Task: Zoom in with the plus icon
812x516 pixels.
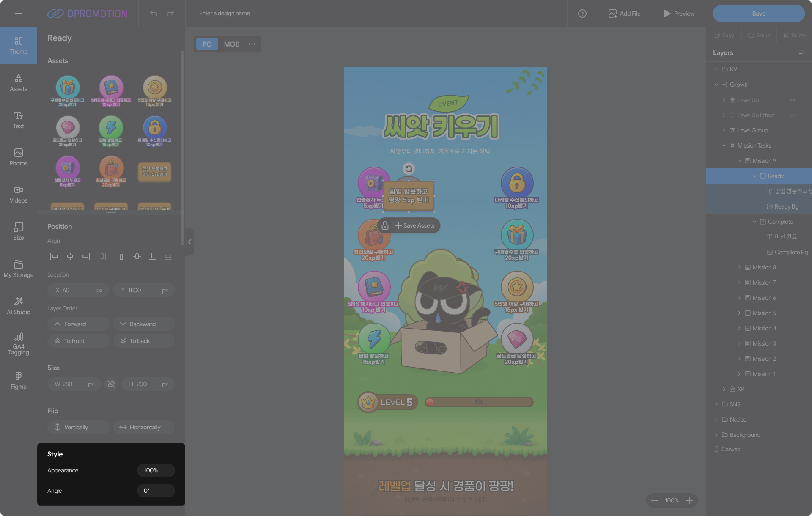Action: click(x=689, y=500)
